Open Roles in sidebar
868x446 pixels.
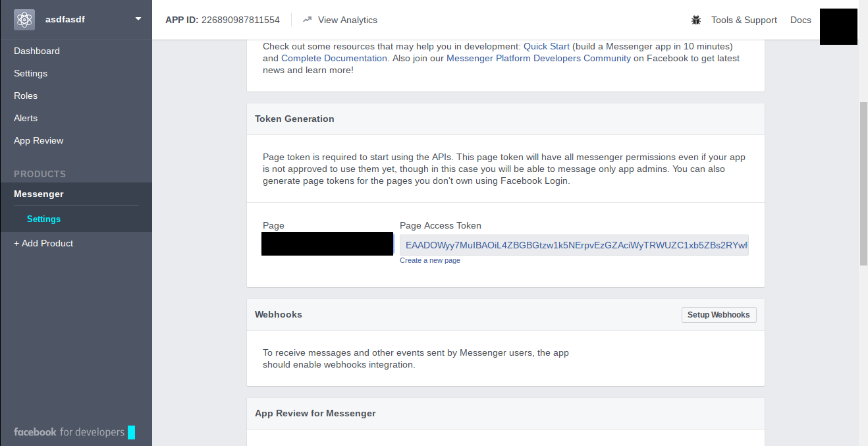pyautogui.click(x=26, y=96)
